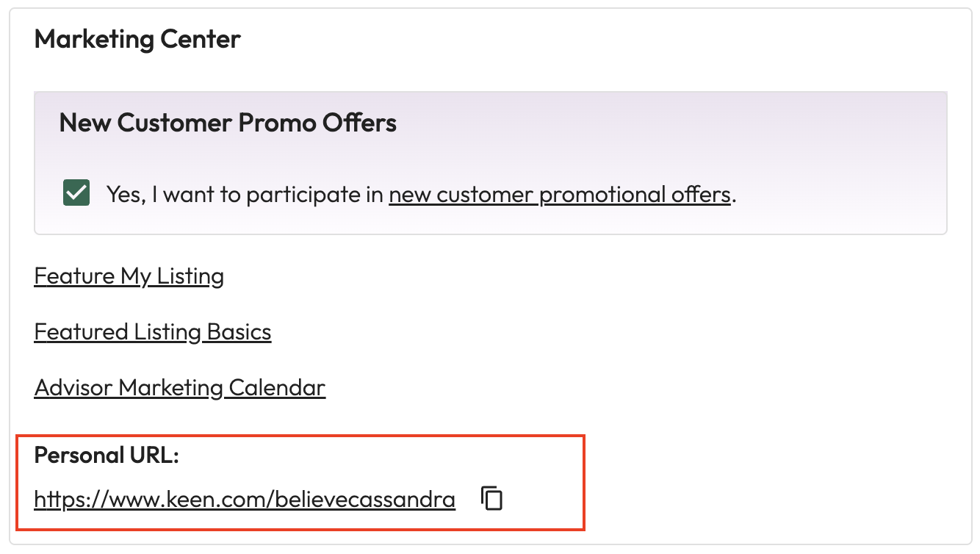
Task: Click the https://www.keen.com/believecassandra link
Action: pyautogui.click(x=245, y=500)
